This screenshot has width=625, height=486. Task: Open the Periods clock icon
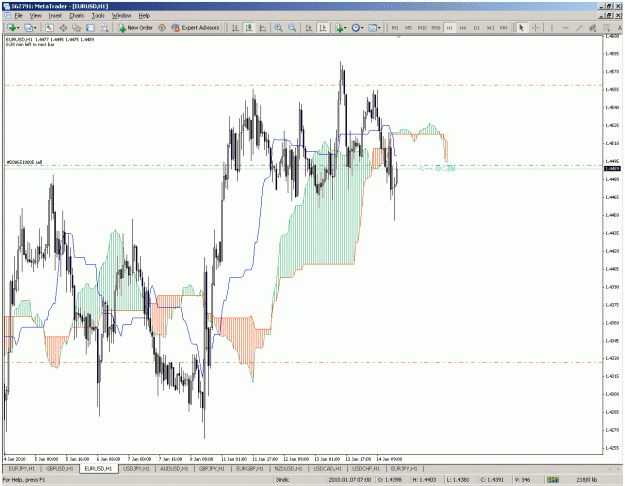[x=355, y=28]
